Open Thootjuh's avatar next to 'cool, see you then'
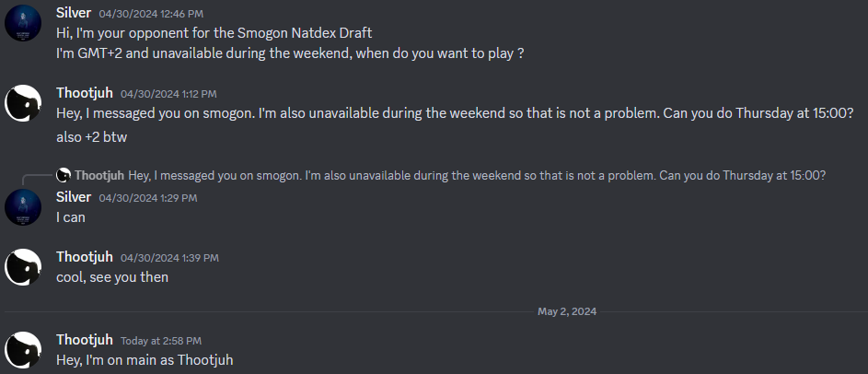Viewport: 868px width, 374px height. [x=23, y=267]
